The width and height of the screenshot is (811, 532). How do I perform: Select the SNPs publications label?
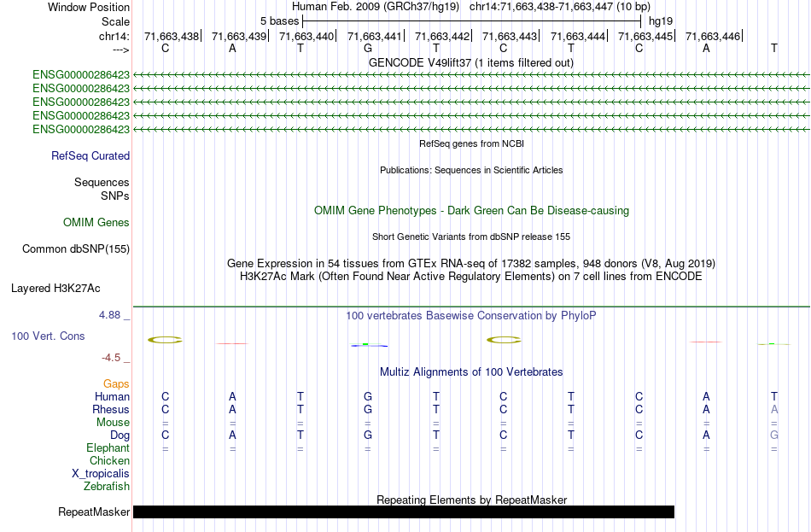pos(115,196)
